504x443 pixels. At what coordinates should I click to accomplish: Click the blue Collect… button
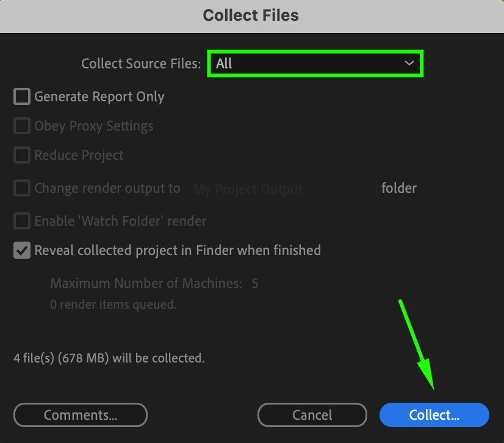coord(434,415)
